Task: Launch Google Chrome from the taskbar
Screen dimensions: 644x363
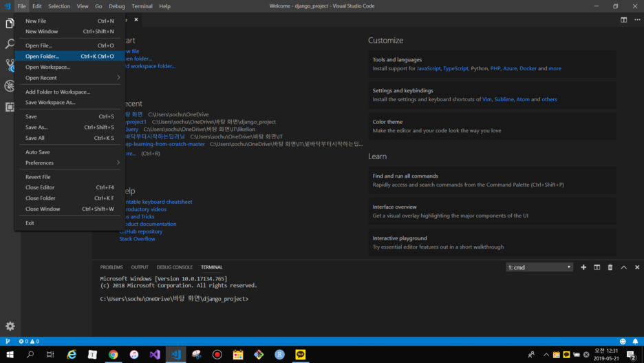Action: [x=114, y=354]
